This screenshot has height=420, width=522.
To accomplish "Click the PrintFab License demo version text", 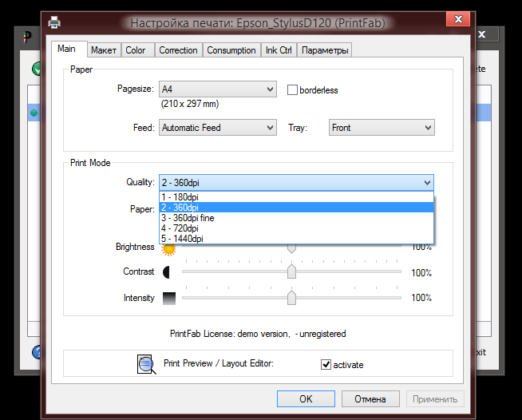I will [x=258, y=334].
